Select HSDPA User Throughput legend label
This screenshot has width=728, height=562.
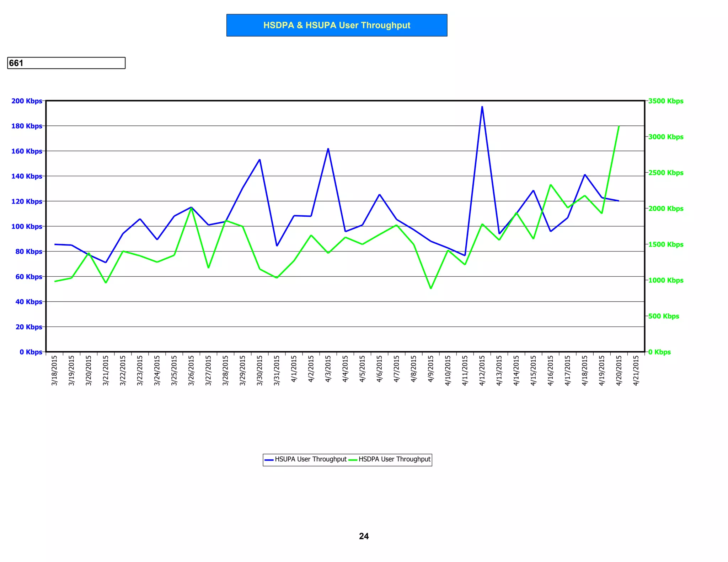(394, 459)
